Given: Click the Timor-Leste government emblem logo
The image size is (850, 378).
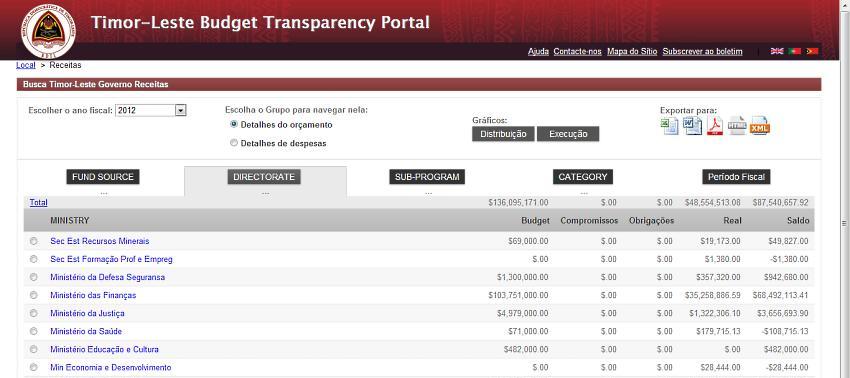Looking at the screenshot, I should tap(48, 31).
